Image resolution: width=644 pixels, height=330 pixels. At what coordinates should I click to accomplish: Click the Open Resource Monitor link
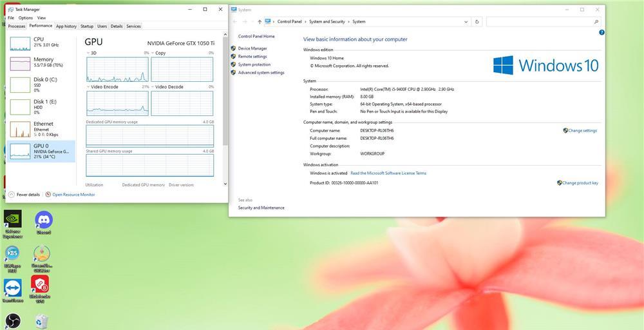tap(73, 195)
